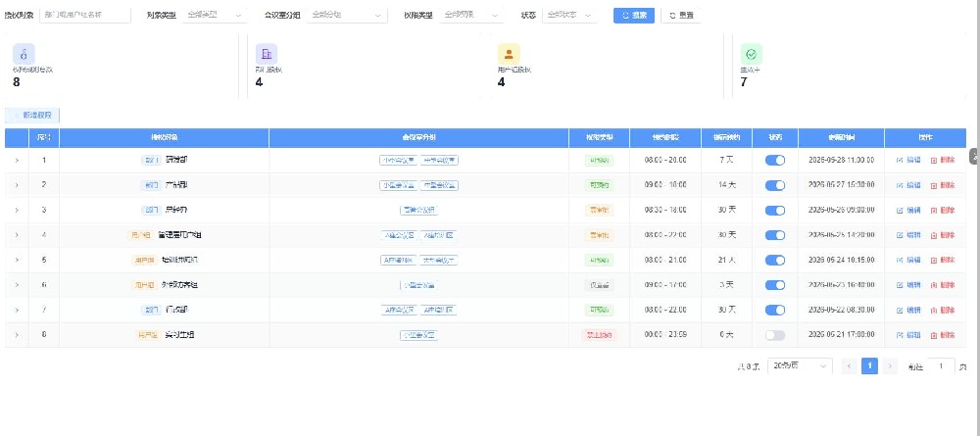Delete the row 5 authorization entry
This screenshot has height=436, width=980.
click(943, 260)
